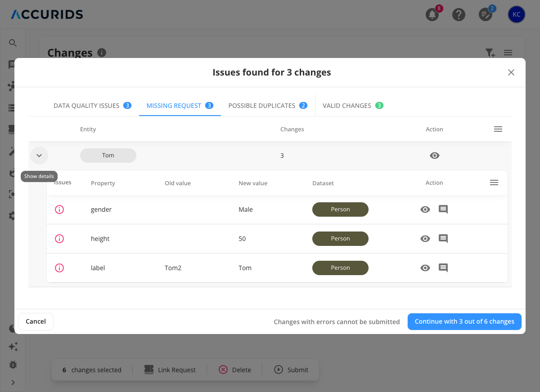Expand the collapsed left sidebar arrow
Viewport: 540px width, 392px height.
point(13,383)
